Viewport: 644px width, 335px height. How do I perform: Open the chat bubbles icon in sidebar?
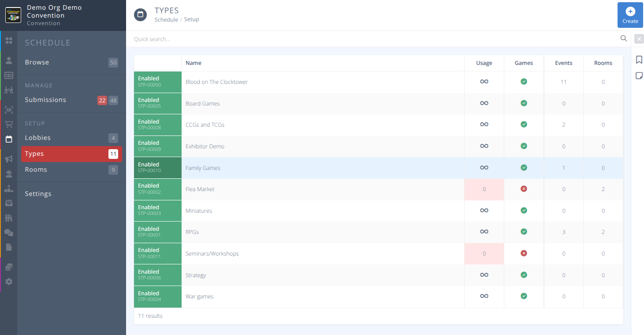click(9, 232)
